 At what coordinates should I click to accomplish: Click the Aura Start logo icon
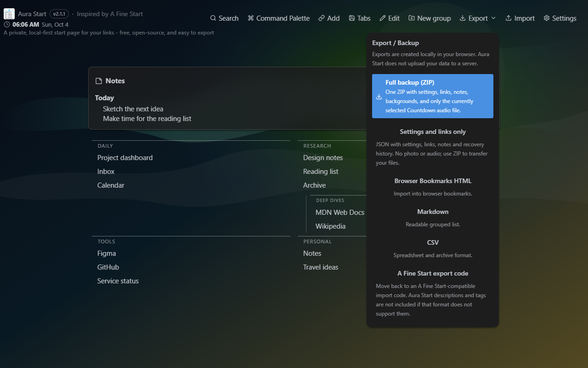point(9,14)
